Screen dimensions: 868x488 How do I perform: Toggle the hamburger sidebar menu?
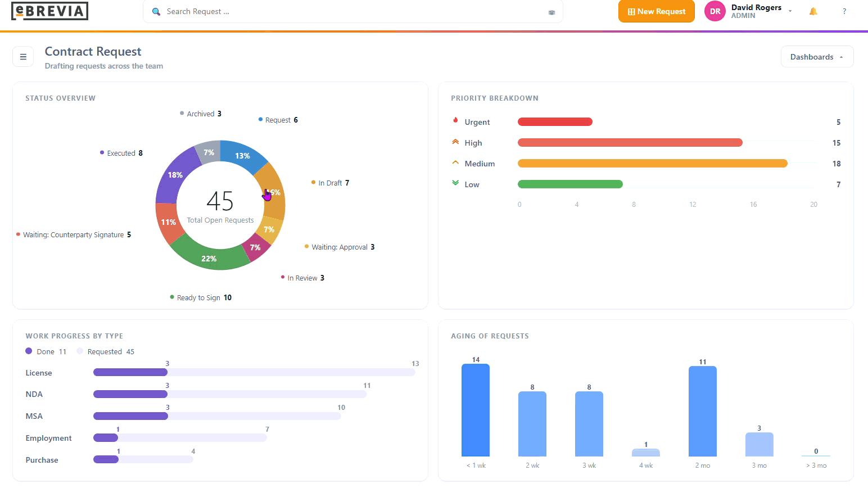pyautogui.click(x=23, y=56)
